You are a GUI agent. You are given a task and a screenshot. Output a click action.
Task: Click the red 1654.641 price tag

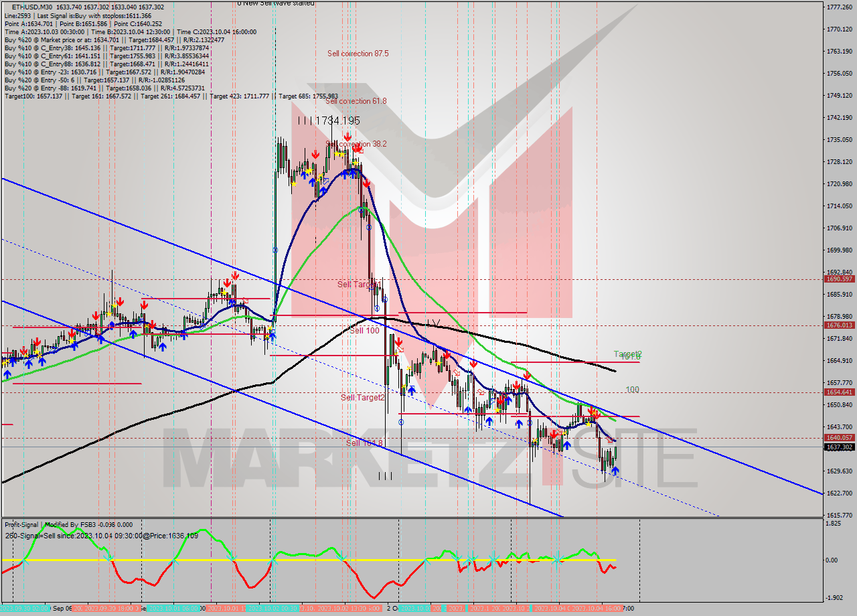[x=840, y=392]
